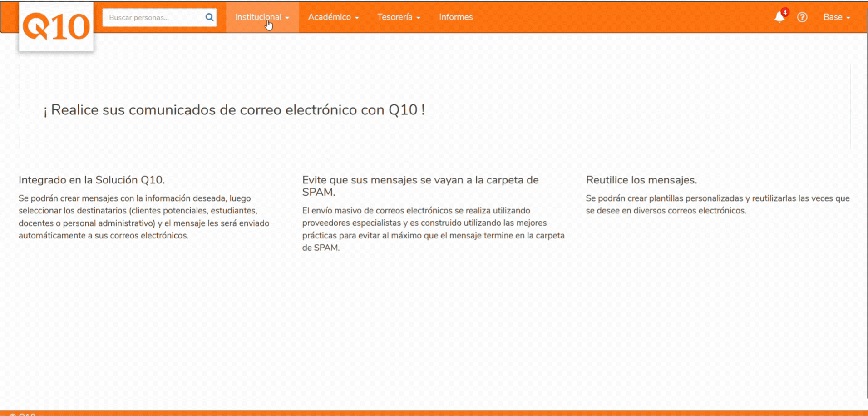Click the search magnifier icon
868x416 pixels.
click(x=209, y=17)
